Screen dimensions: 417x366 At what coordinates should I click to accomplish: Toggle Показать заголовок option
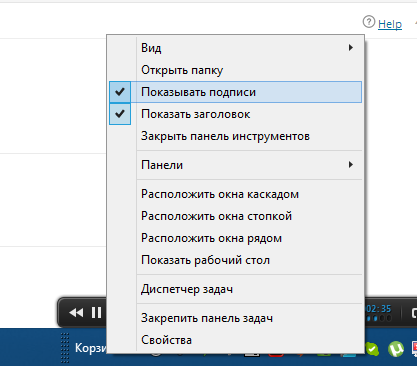click(235, 114)
